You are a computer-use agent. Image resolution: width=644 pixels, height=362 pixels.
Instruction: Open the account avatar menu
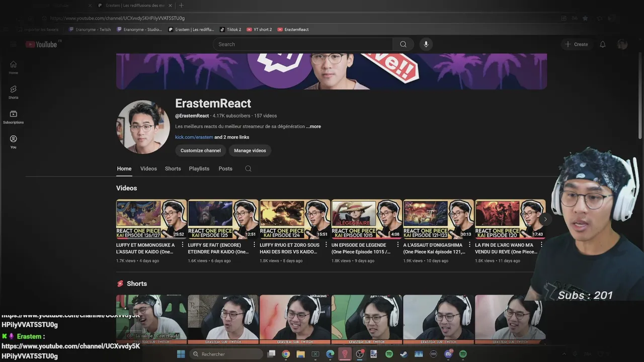click(622, 44)
